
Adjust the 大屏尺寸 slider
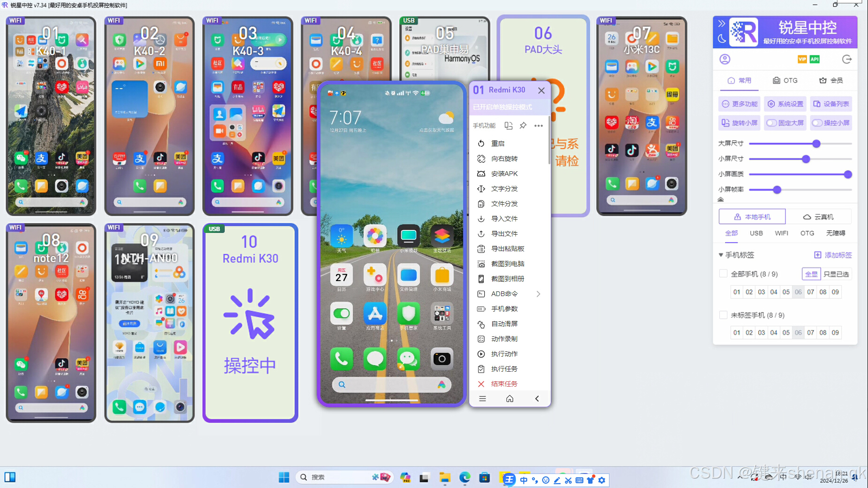coord(816,144)
